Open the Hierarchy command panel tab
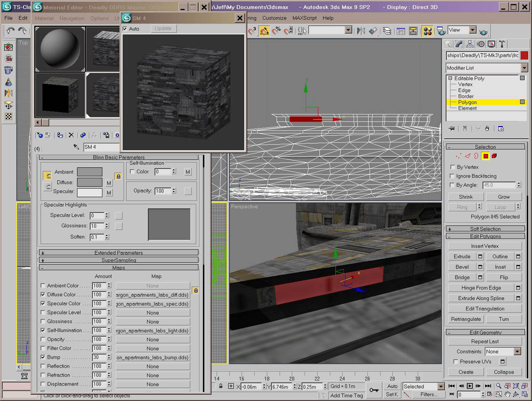The image size is (532, 401). (470, 44)
